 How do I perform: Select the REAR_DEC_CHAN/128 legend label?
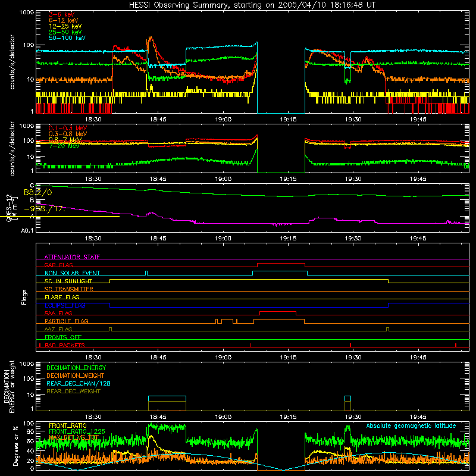79,383
